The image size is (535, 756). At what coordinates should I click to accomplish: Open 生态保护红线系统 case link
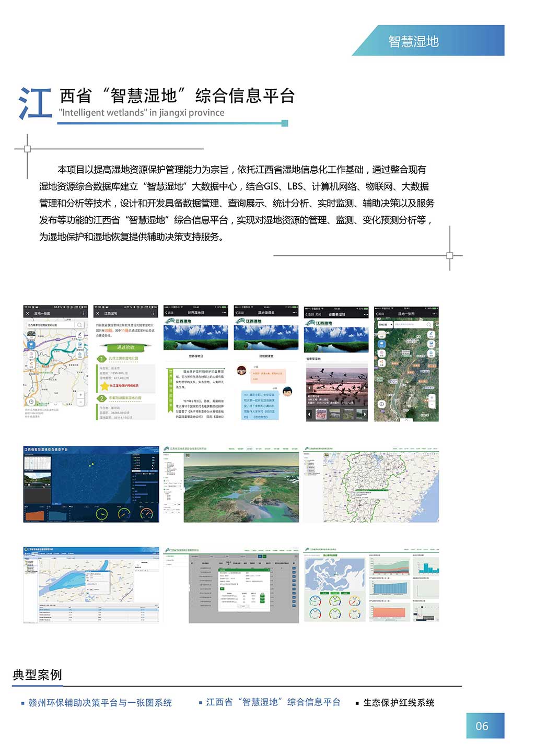point(399,703)
